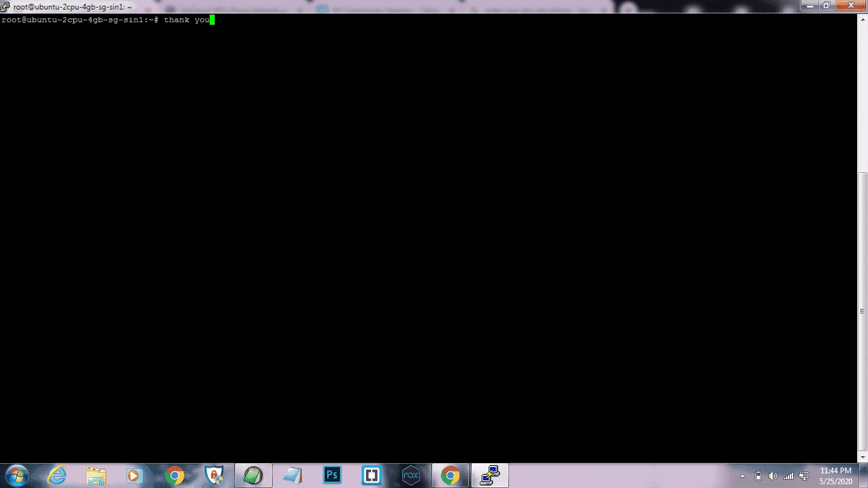This screenshot has width=868, height=488.
Task: Click the terminal vertical scrollbar thumb
Action: [x=862, y=311]
